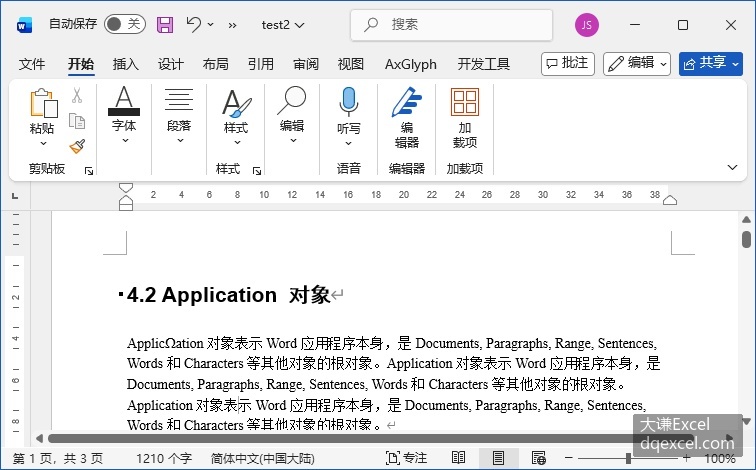Expand the 粘贴 options arrow

click(x=43, y=143)
